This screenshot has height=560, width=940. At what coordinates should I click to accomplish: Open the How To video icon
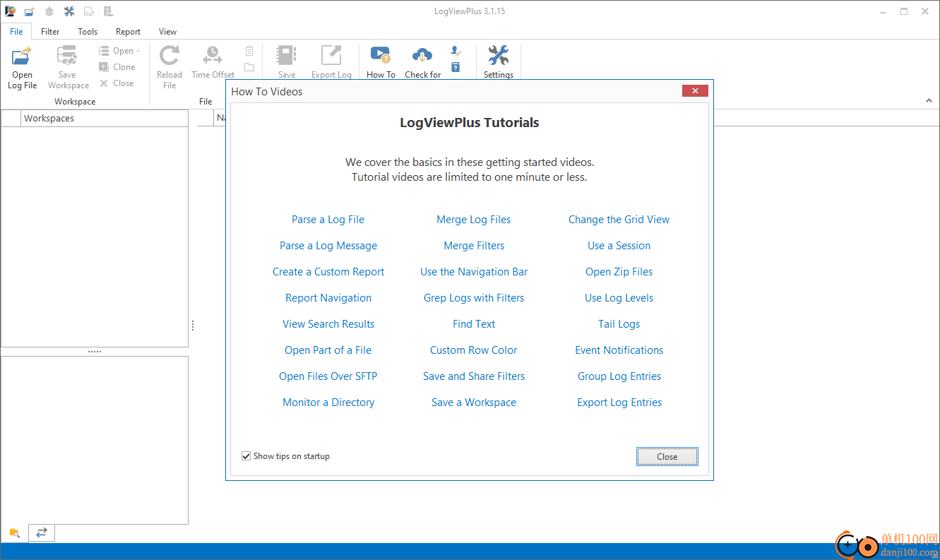pos(380,56)
